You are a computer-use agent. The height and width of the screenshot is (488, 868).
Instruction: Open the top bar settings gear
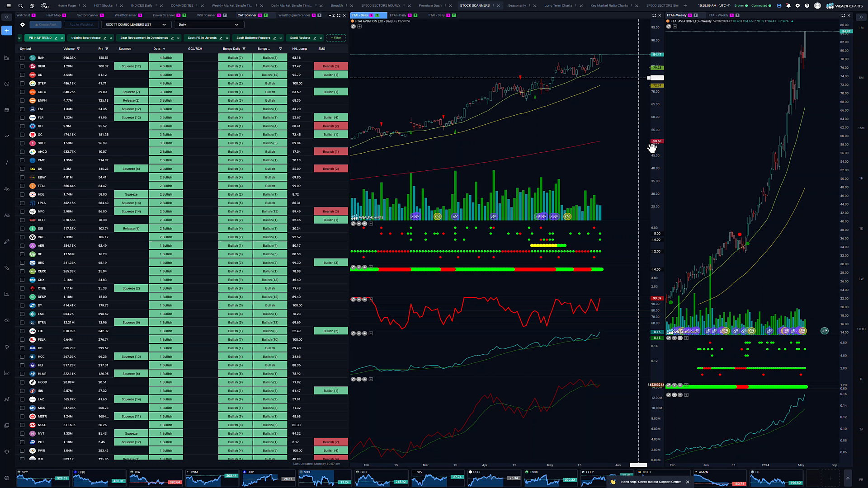tap(797, 6)
